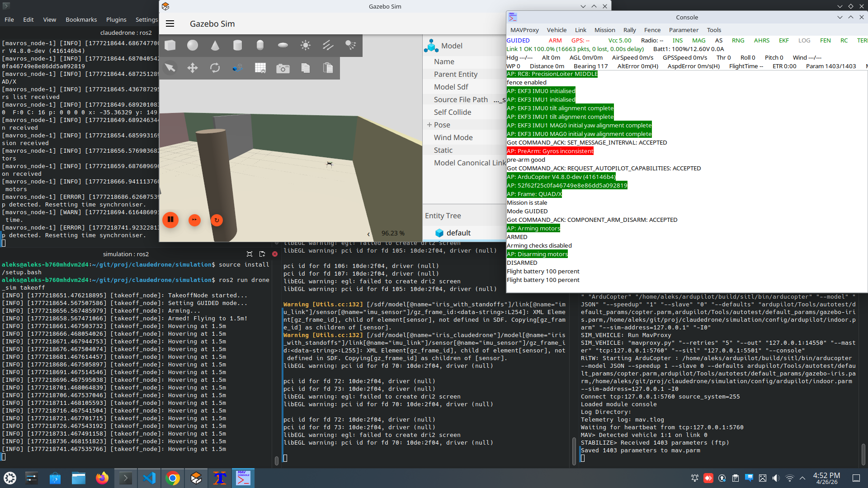The height and width of the screenshot is (488, 868).
Task: Open the volume control in system tray
Action: click(776, 478)
